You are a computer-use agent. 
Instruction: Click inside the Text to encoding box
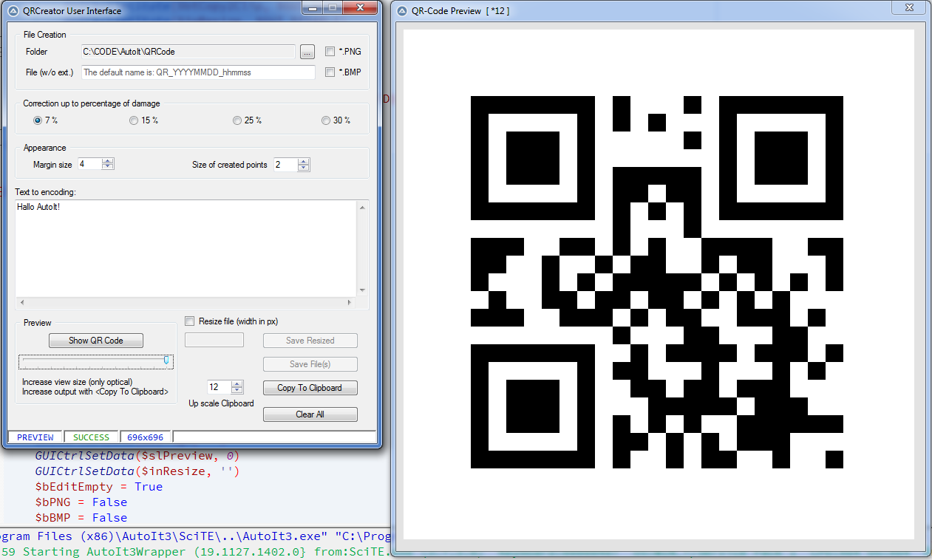click(x=185, y=247)
